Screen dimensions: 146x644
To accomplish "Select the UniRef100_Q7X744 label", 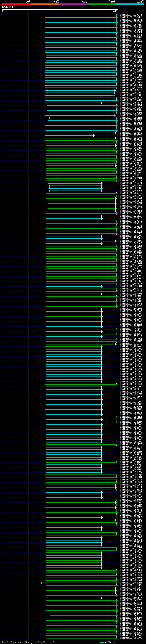I will pos(131,35).
